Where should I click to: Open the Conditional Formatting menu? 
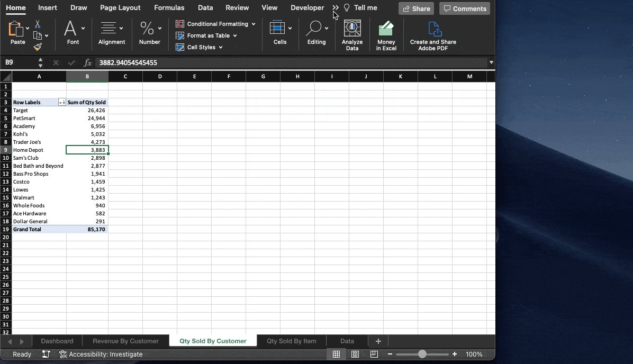pyautogui.click(x=215, y=23)
